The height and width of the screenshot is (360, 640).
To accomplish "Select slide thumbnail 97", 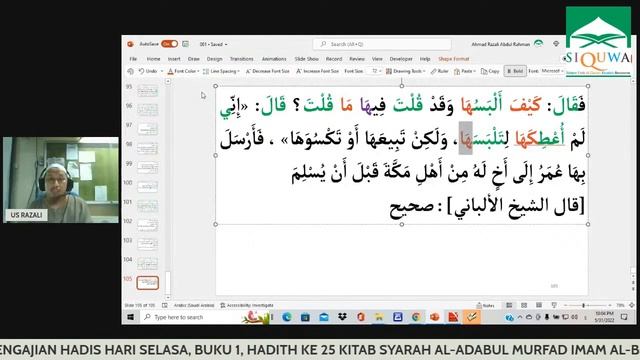I will 147,129.
